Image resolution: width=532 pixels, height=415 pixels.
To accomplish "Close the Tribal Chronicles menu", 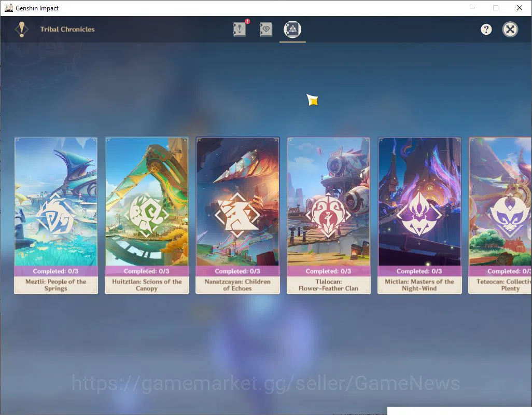I will pyautogui.click(x=510, y=30).
